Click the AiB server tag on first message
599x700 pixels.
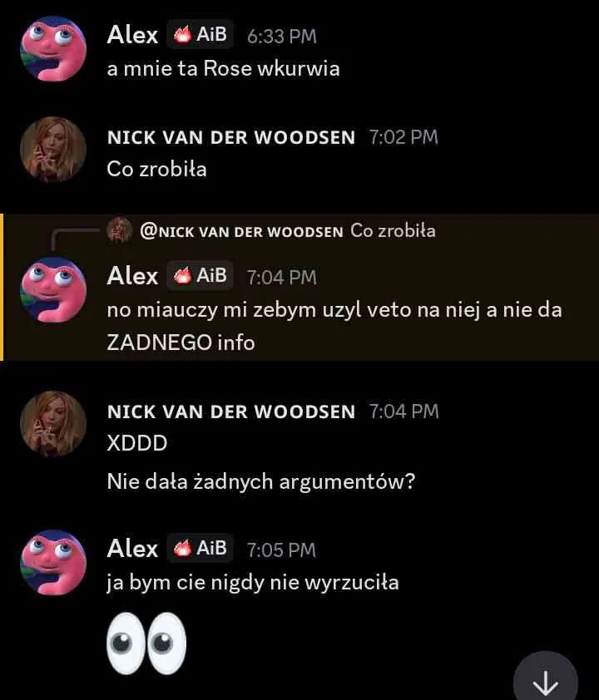pos(200,34)
